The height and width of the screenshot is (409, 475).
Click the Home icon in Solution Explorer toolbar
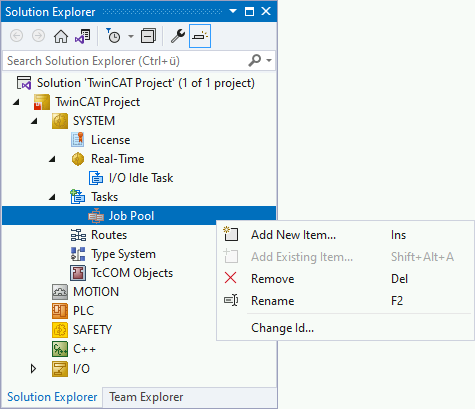click(x=61, y=36)
